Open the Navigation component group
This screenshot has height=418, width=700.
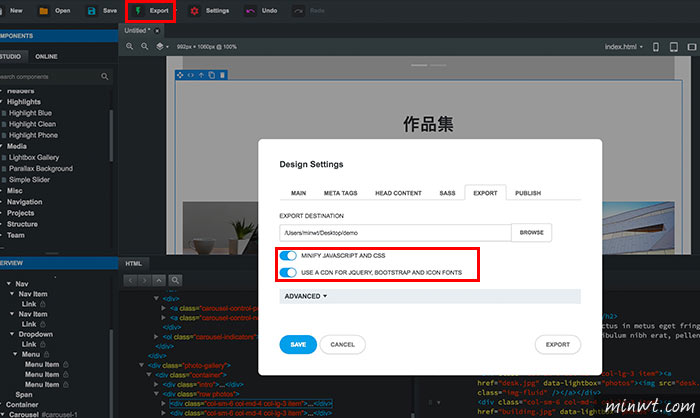coord(24,202)
